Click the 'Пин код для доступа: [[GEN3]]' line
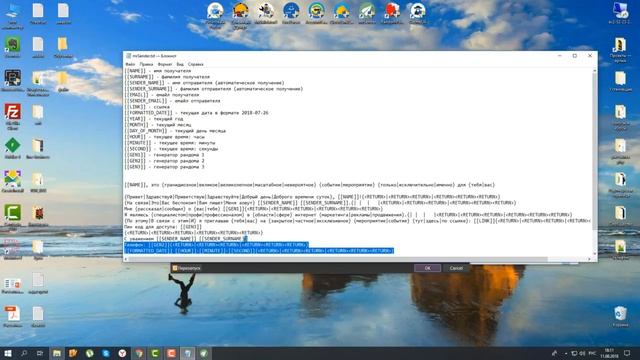 click(163, 227)
